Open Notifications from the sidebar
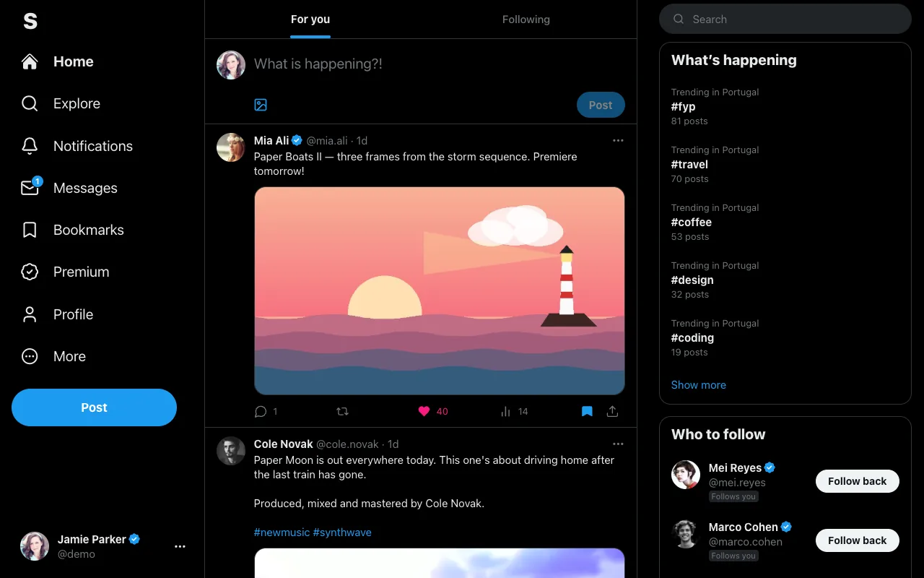The height and width of the screenshot is (578, 924). (x=77, y=146)
